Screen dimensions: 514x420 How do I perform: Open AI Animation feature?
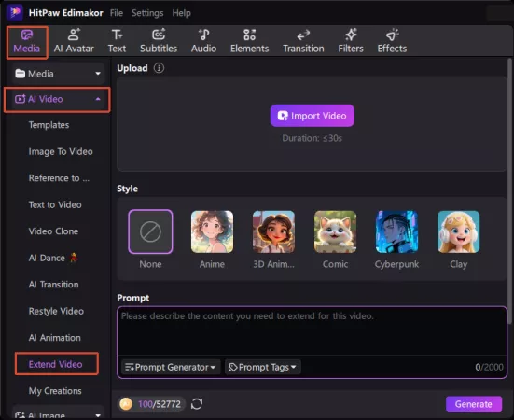pyautogui.click(x=54, y=338)
